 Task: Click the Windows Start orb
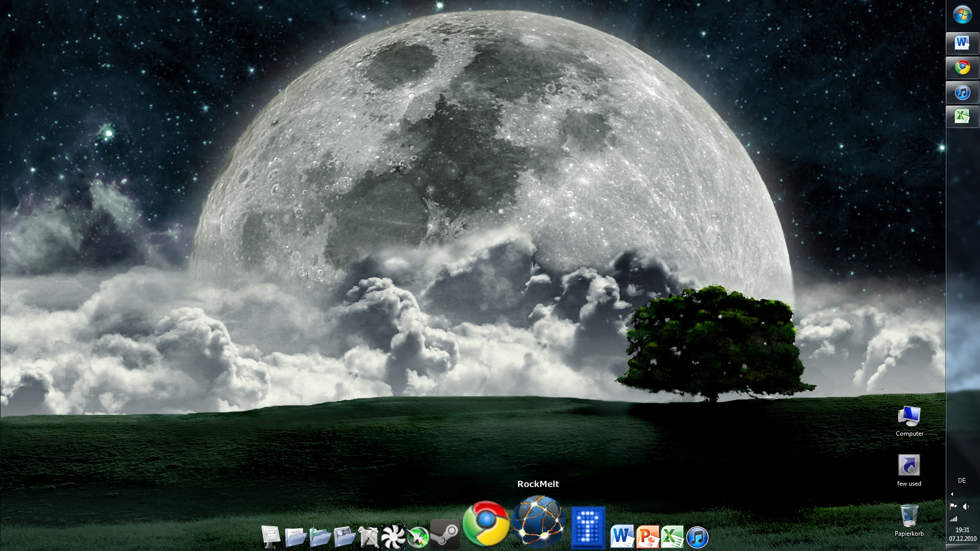coord(962,14)
